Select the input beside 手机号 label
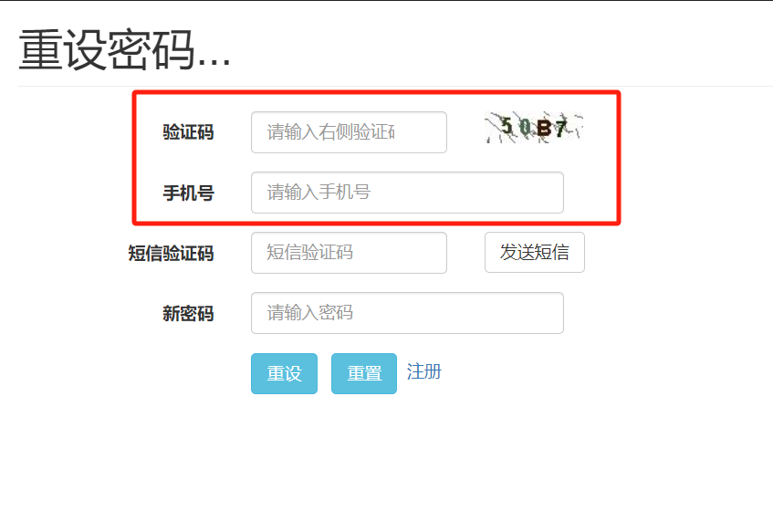Screen dimensions: 773x532 click(407, 193)
